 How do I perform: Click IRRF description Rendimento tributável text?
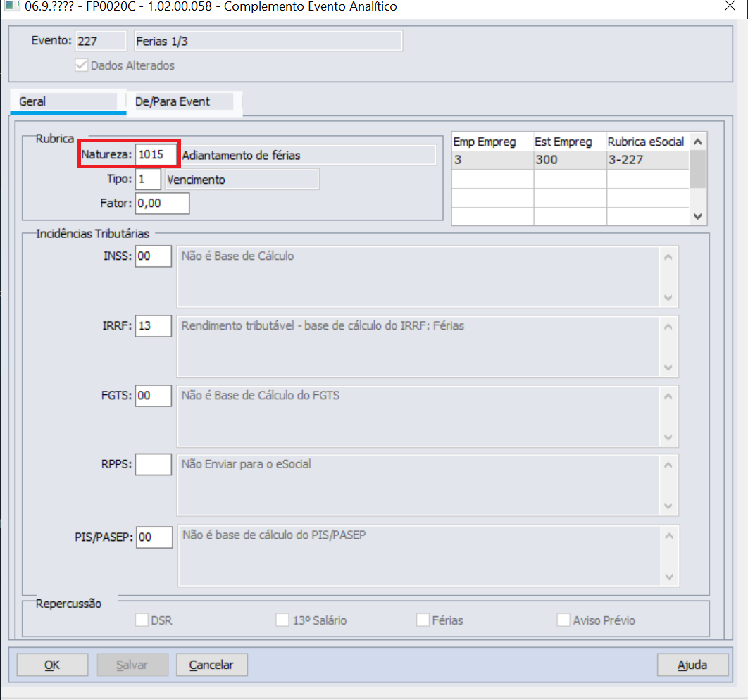click(x=323, y=325)
